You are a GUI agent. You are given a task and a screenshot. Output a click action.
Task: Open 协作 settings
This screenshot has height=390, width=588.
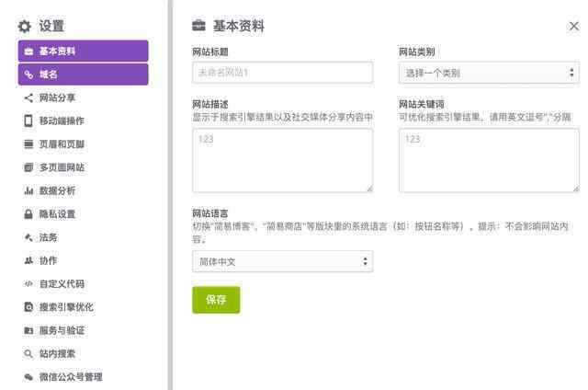click(x=49, y=260)
